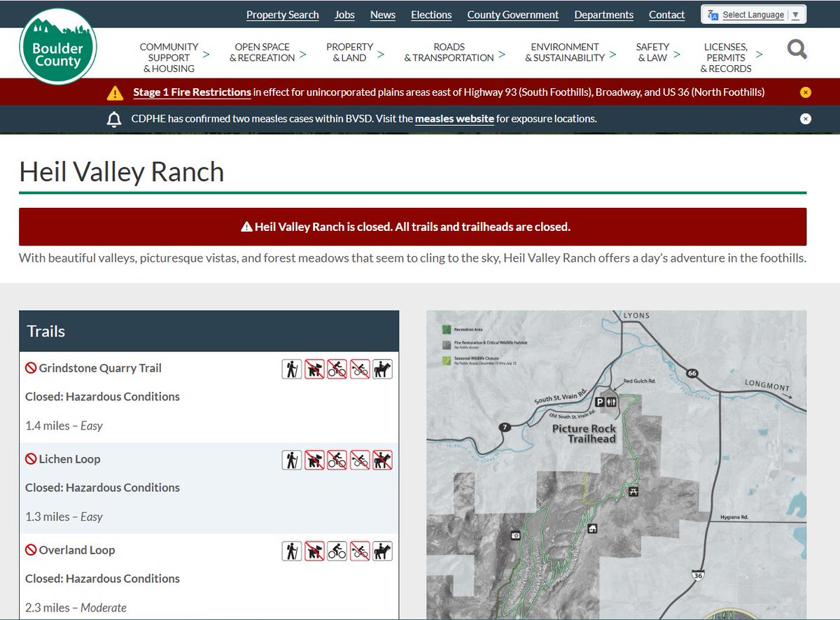The height and width of the screenshot is (620, 840).
Task: Go to Property Search link
Action: point(282,15)
